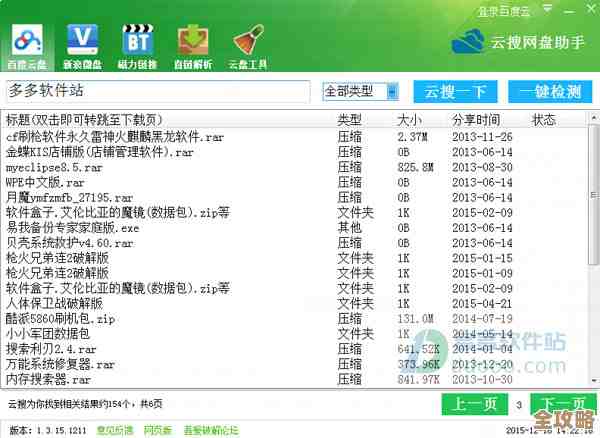Sort results by the 大小 column header

click(409, 120)
